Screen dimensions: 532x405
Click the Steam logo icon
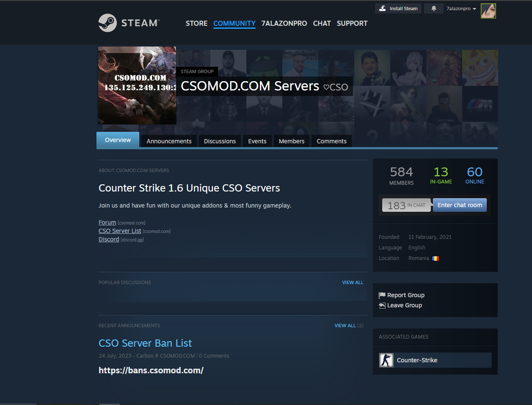[108, 23]
